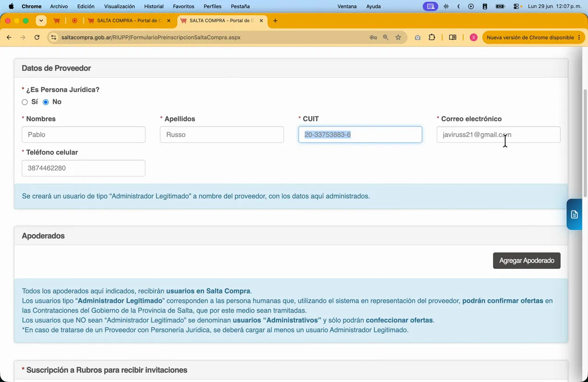The width and height of the screenshot is (588, 382).
Task: Select No for Persona Jurídica
Action: tap(45, 102)
